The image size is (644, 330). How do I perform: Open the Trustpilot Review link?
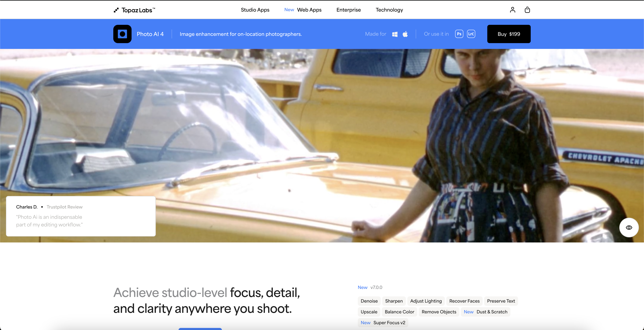pyautogui.click(x=64, y=207)
